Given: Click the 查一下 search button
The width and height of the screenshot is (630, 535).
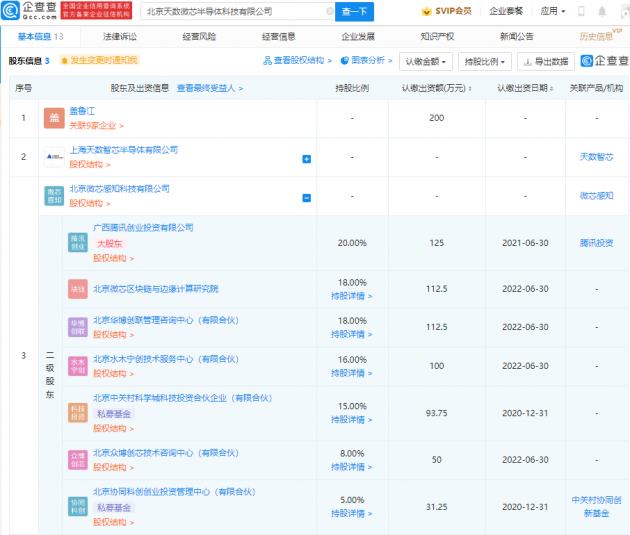Looking at the screenshot, I should (356, 12).
